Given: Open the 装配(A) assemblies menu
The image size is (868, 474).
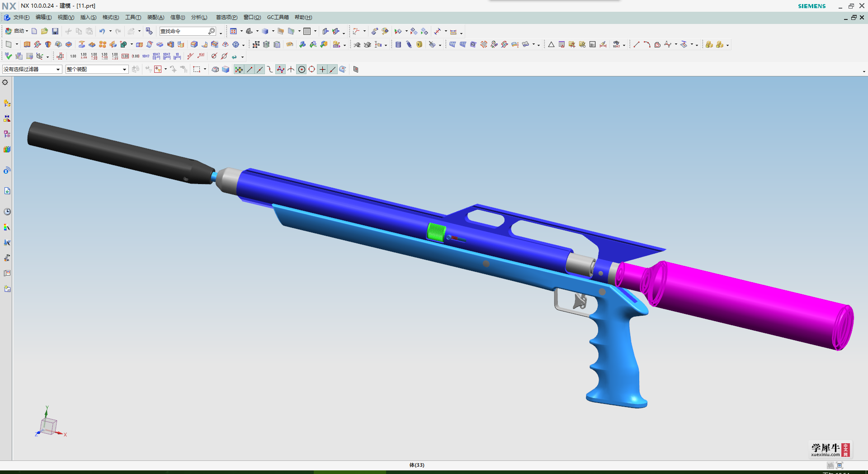Looking at the screenshot, I should click(156, 17).
